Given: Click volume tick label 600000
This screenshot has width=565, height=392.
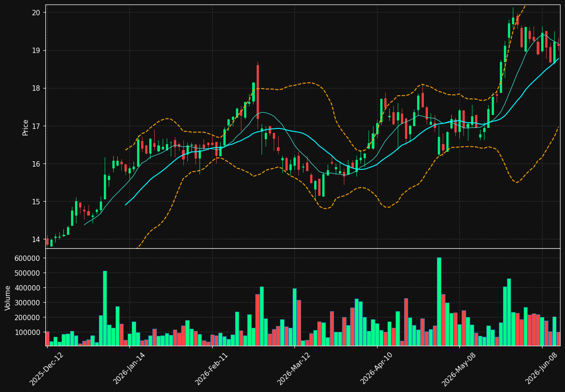Looking at the screenshot, I should 27,258.
